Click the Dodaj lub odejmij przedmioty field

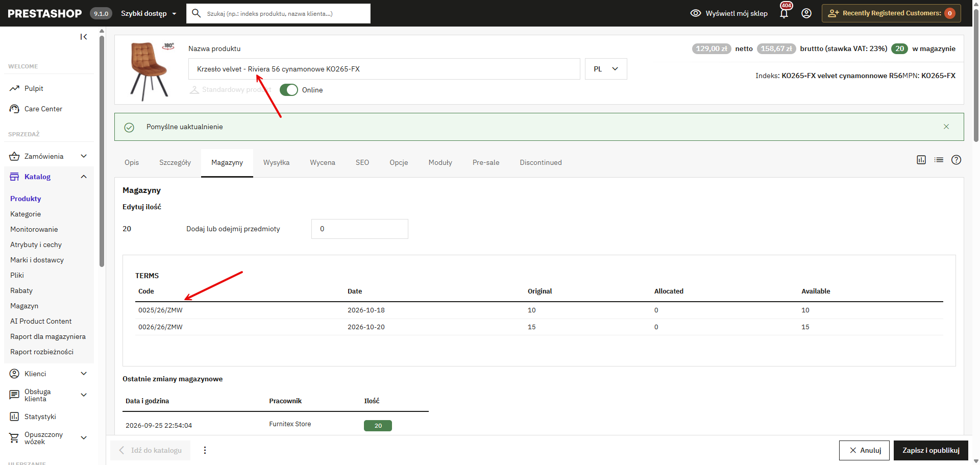click(x=360, y=229)
